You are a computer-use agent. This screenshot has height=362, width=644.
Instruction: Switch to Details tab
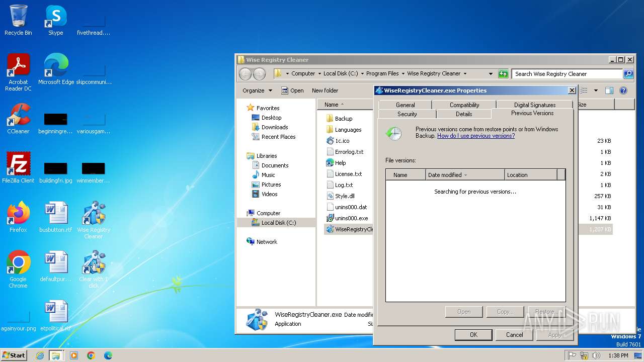pyautogui.click(x=463, y=114)
